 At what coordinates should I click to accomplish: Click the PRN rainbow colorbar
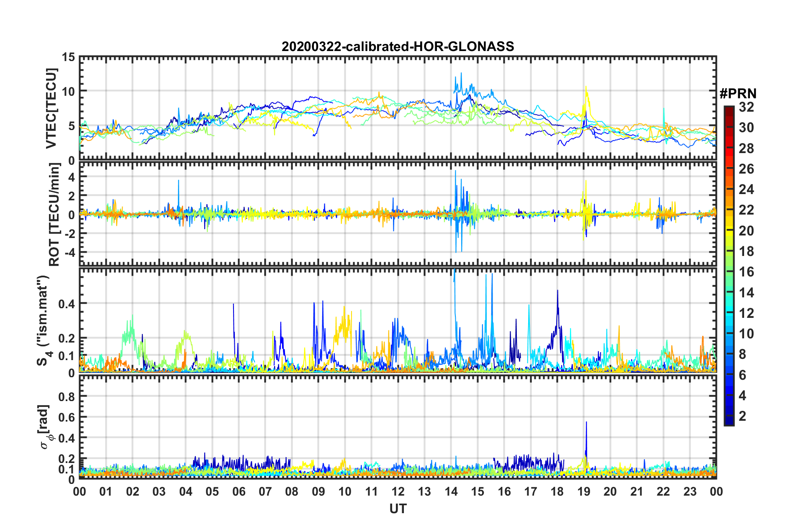729,266
